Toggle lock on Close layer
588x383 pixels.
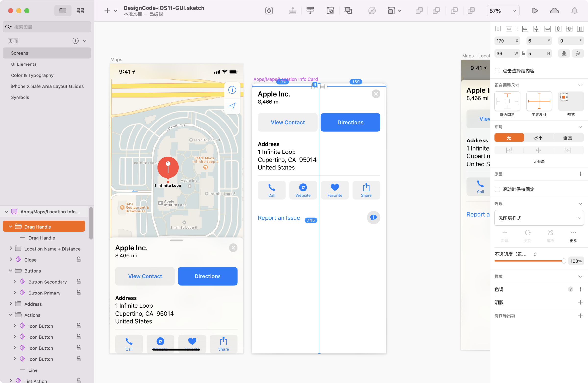point(79,259)
